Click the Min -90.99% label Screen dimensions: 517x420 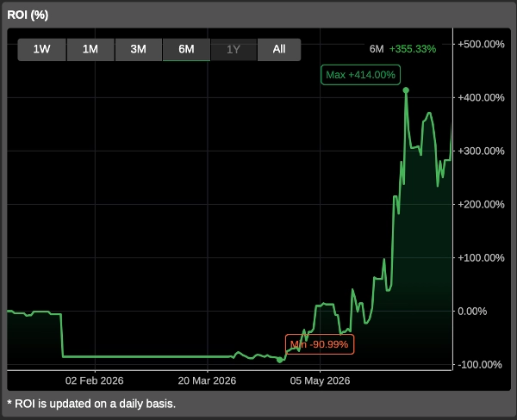click(x=320, y=344)
